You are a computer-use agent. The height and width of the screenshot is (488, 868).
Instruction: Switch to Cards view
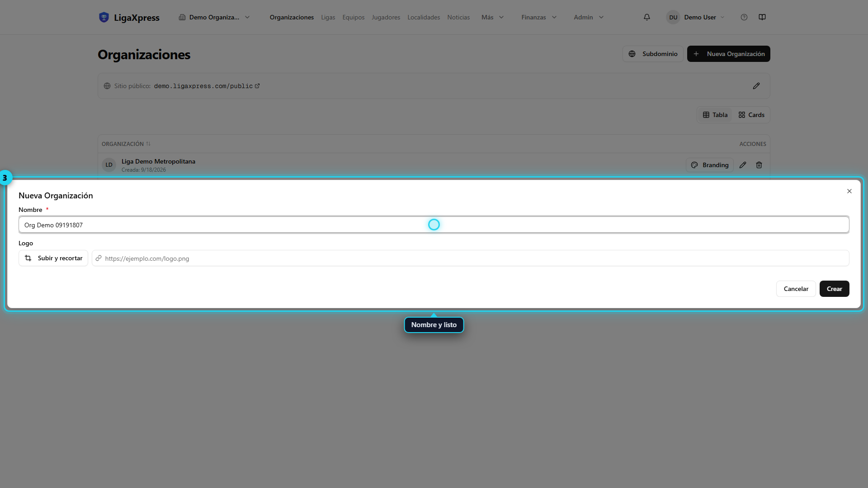click(751, 115)
